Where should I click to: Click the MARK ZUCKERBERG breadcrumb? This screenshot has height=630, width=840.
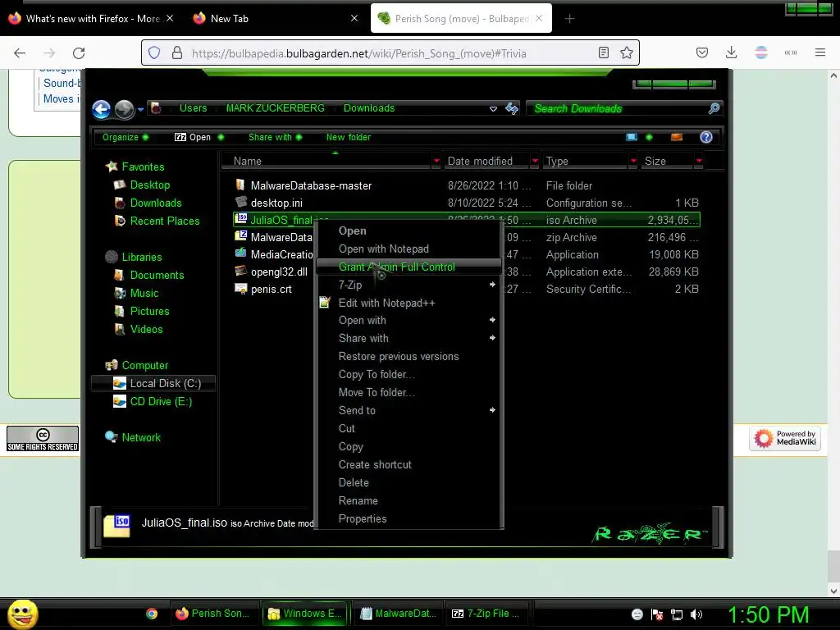pos(276,108)
